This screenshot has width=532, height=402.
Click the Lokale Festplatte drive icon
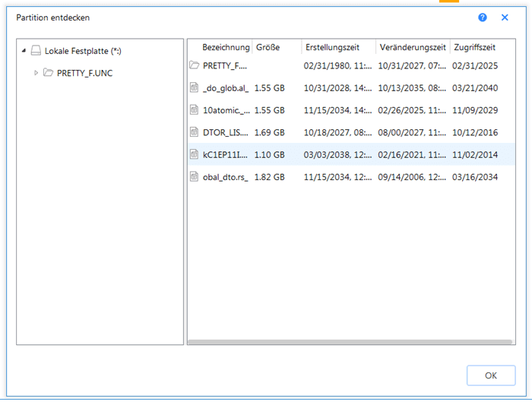[36, 51]
